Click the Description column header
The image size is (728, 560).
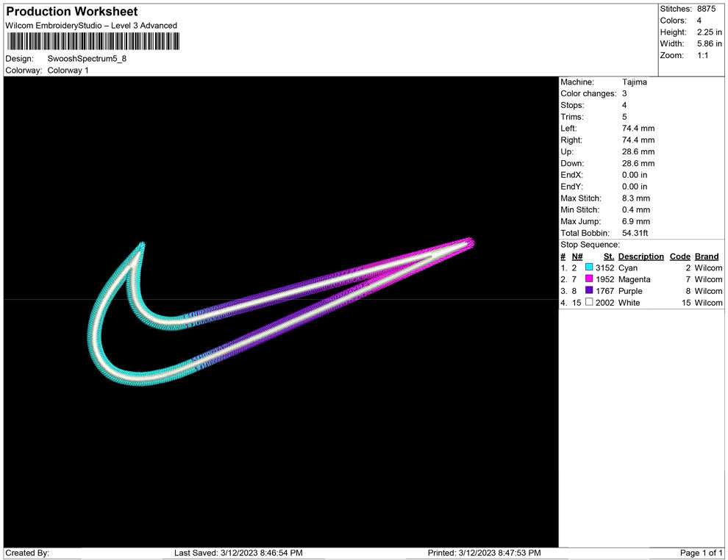click(x=640, y=256)
